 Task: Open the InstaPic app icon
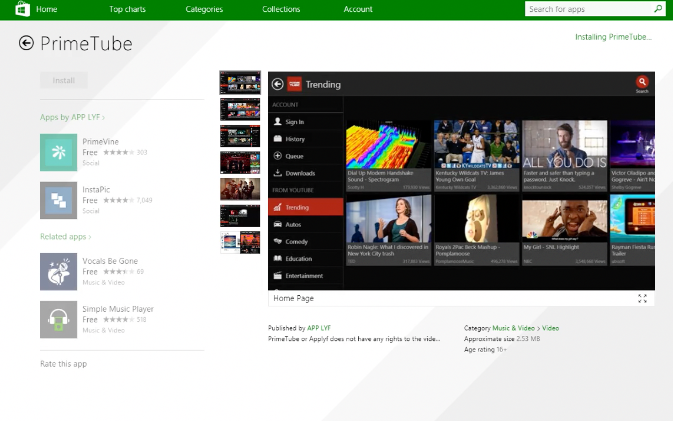pyautogui.click(x=58, y=200)
